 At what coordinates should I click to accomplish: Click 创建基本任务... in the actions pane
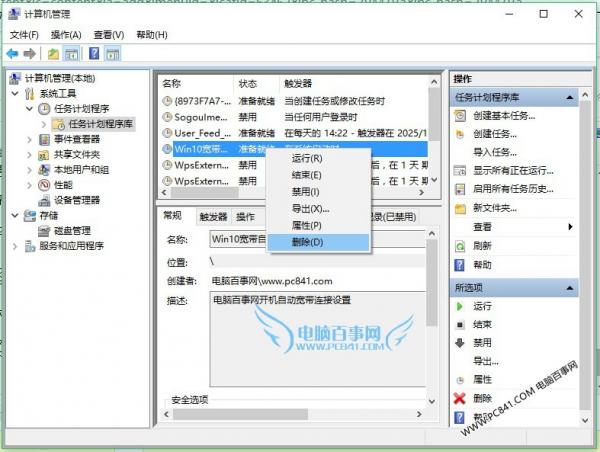504,115
